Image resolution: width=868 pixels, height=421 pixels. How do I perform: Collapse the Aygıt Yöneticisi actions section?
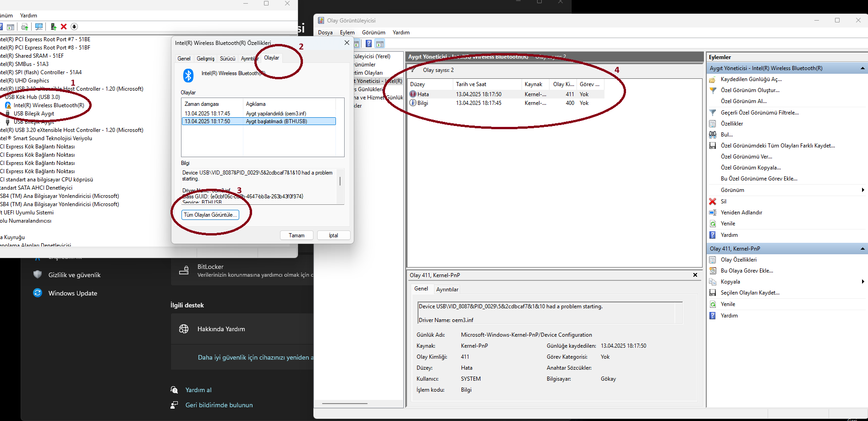[x=863, y=68]
